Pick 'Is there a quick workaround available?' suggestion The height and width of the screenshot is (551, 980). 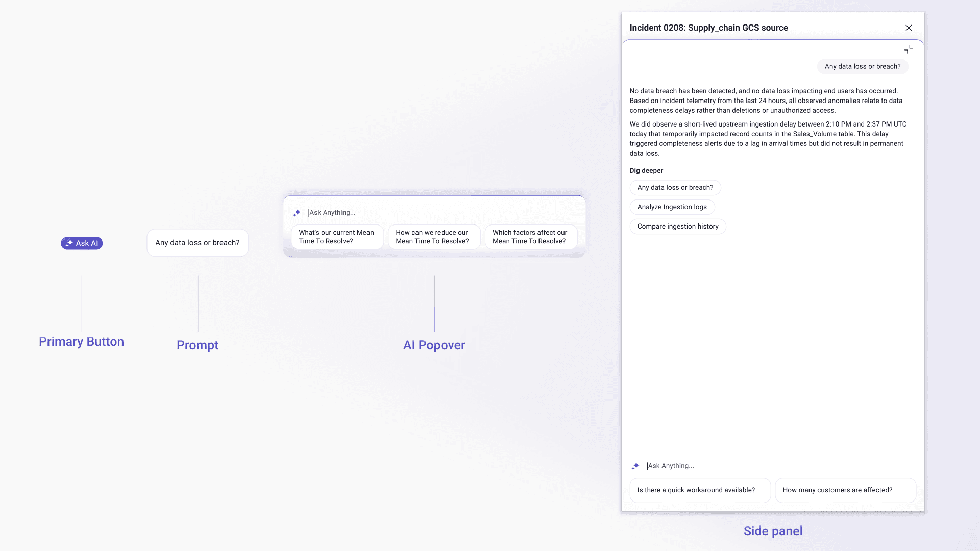[x=700, y=490]
